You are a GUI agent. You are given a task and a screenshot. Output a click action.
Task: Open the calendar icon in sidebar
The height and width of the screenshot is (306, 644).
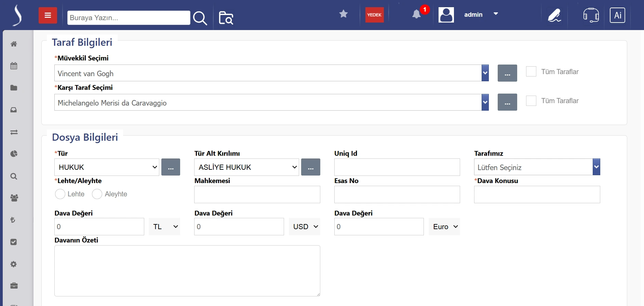[14, 66]
